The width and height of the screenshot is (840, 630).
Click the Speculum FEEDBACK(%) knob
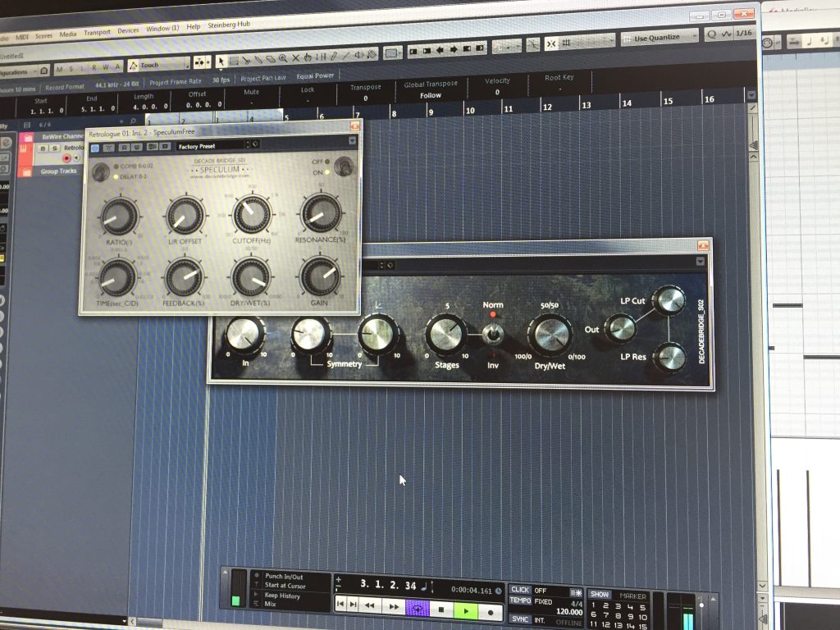coord(184,276)
